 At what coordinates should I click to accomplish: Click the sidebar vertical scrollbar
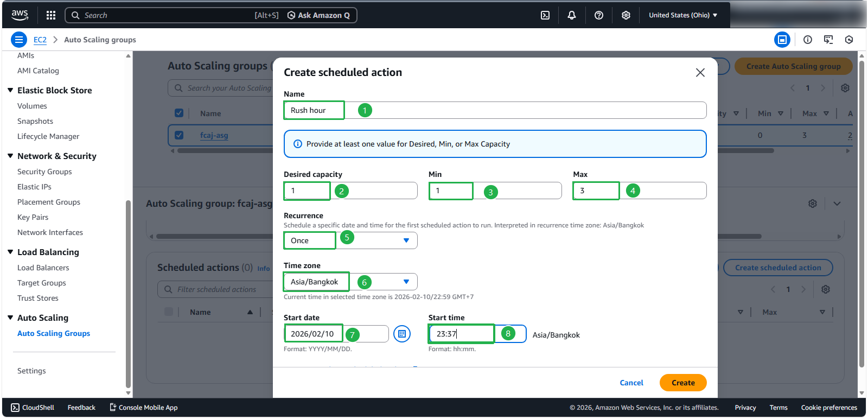(128, 293)
